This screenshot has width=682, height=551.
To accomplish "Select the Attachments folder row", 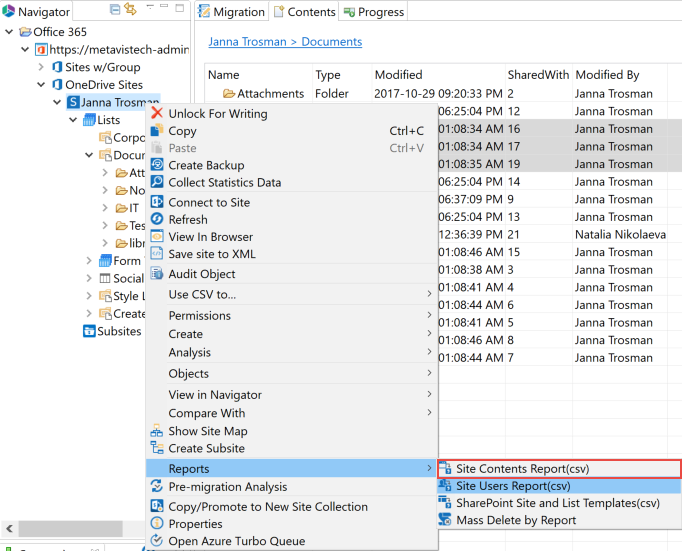I will pyautogui.click(x=270, y=94).
